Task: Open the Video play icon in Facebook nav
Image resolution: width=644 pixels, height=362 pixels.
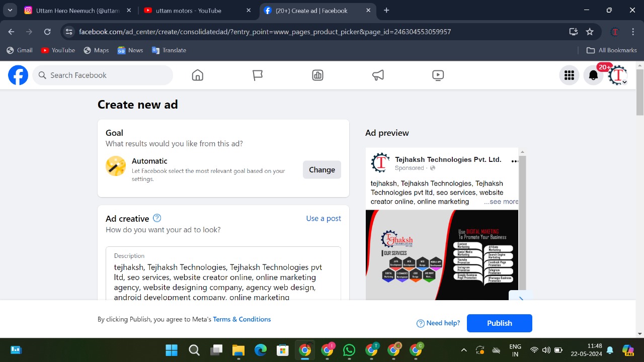Action: 438,75
